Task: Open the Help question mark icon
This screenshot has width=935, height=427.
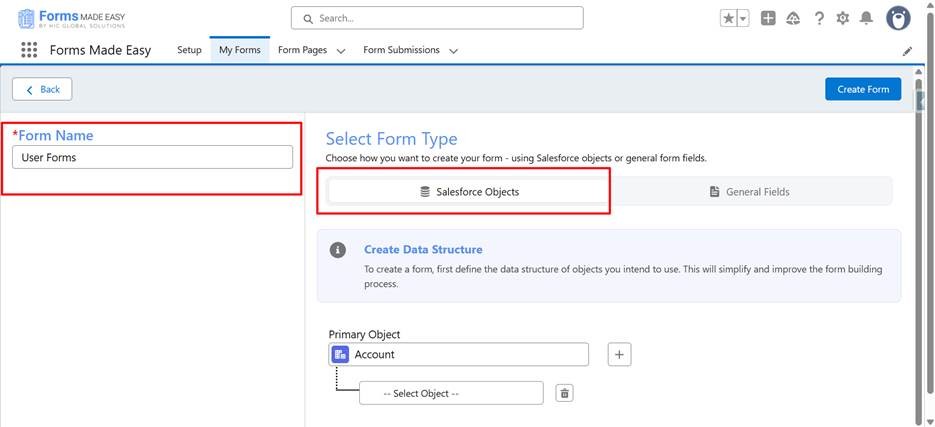Action: point(819,18)
